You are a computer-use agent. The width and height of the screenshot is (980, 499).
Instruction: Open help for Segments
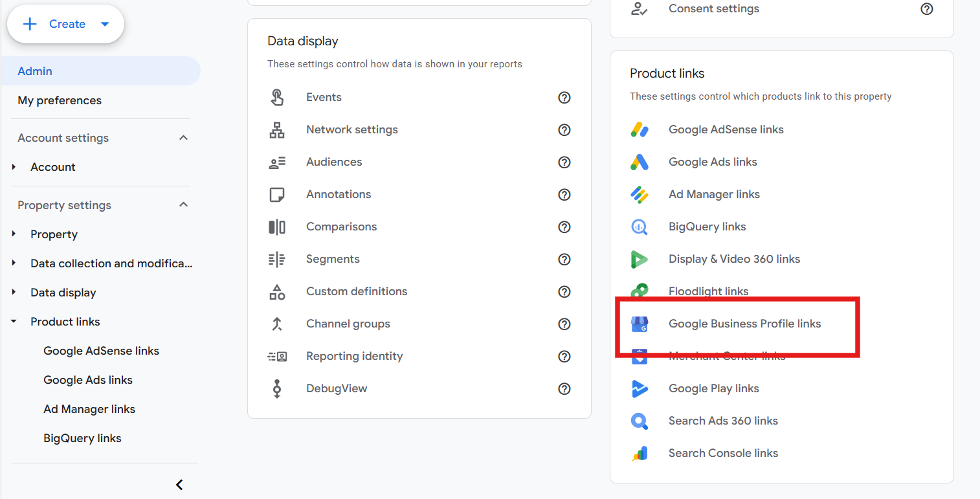(x=564, y=259)
